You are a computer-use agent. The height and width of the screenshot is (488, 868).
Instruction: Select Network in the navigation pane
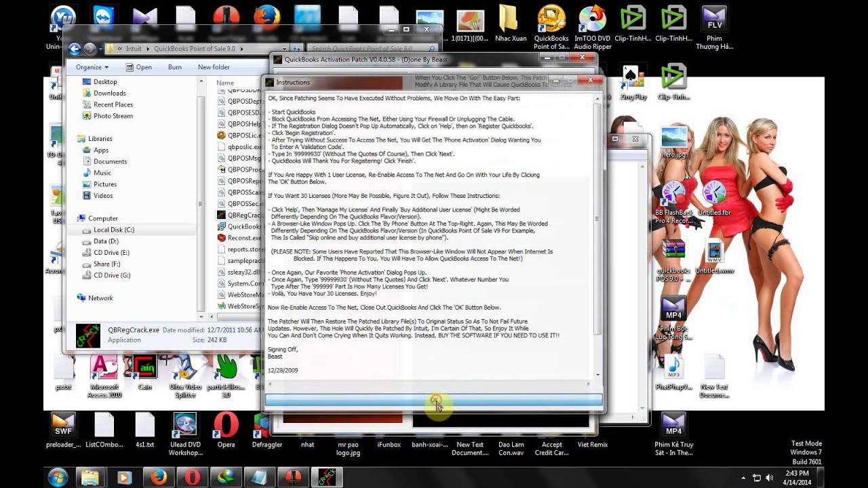tap(100, 298)
